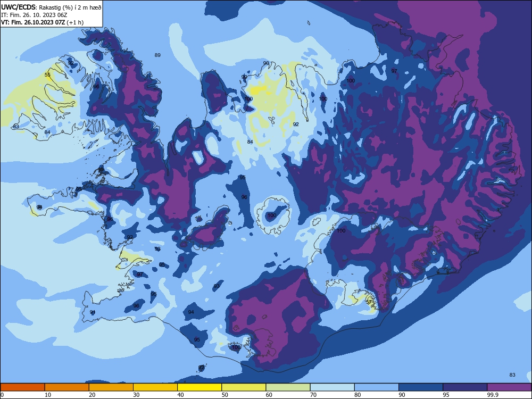Click the 'VT: Fim. 26.10.2023 07Z' line
532x399 pixels.
coord(43,22)
